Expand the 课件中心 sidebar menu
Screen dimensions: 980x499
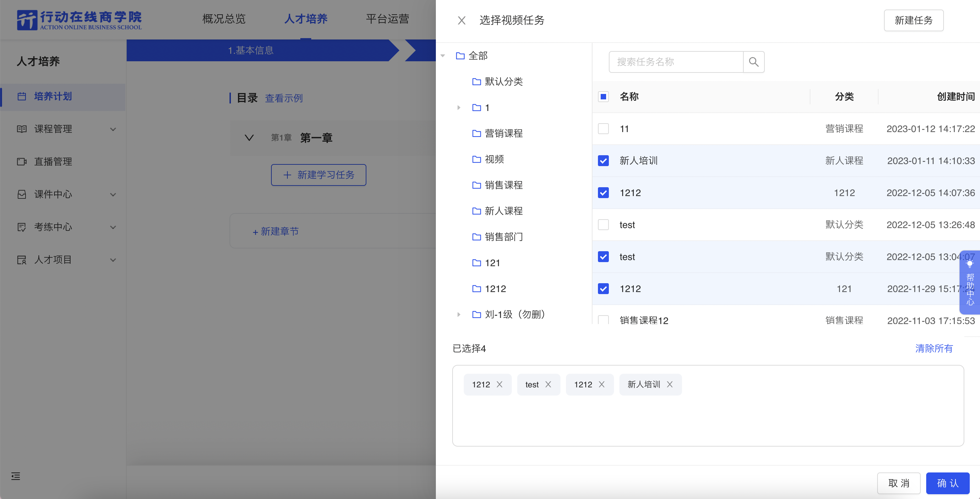click(x=113, y=195)
